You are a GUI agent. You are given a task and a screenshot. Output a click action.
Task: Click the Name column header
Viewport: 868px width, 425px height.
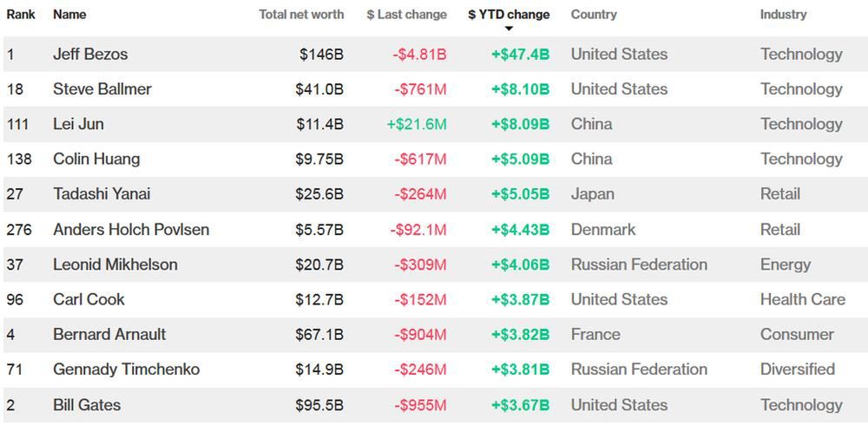click(x=69, y=15)
